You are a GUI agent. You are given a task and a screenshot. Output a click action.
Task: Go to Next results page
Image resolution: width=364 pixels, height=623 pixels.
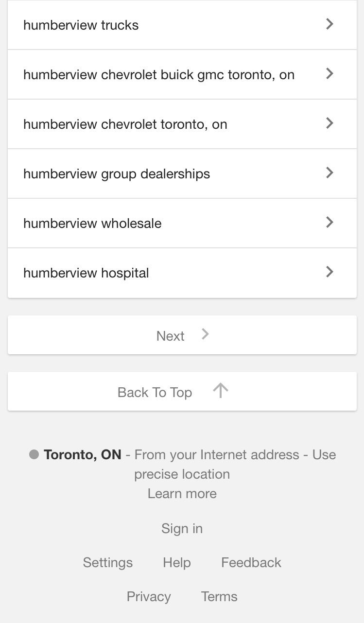tap(182, 335)
